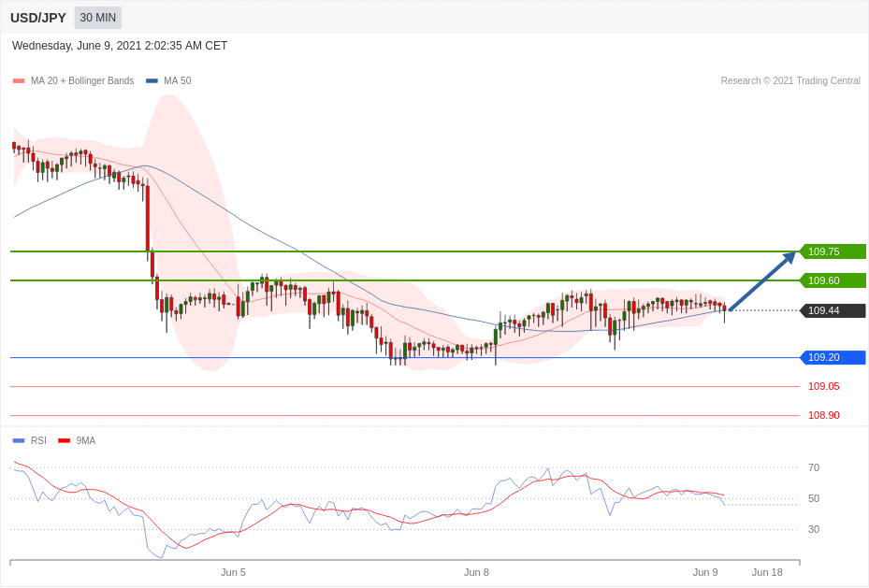Click the Jun 9 date axis label
This screenshot has height=588, width=869.
(705, 572)
